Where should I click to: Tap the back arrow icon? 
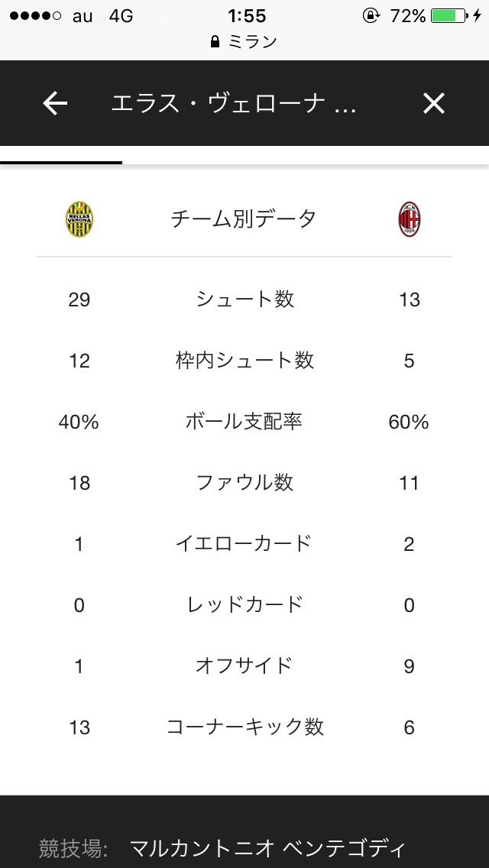click(55, 103)
